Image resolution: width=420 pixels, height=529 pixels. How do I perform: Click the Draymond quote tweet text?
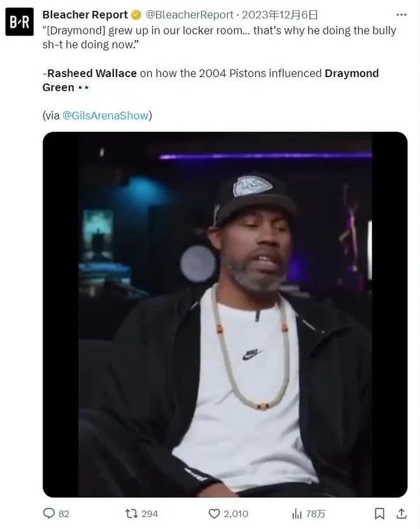pos(220,38)
